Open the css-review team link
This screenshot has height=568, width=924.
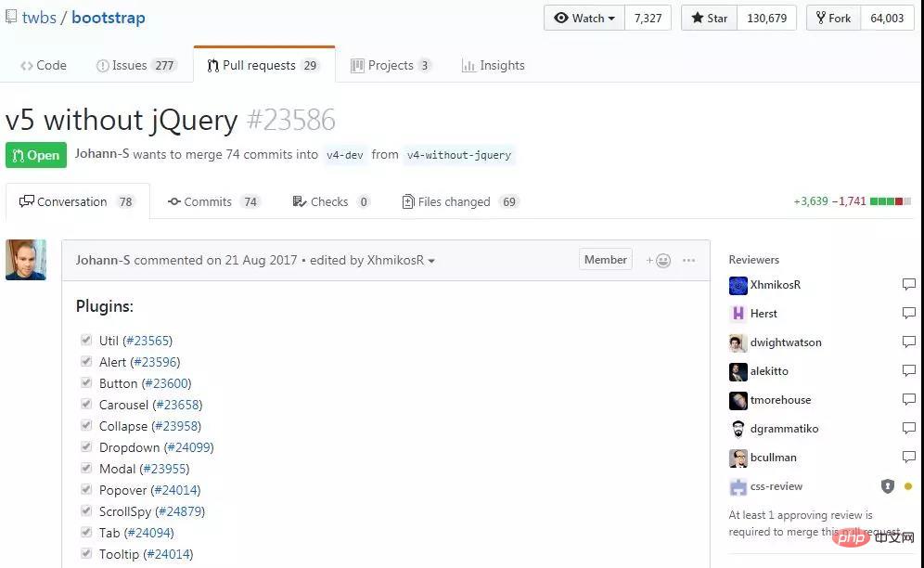pos(776,486)
